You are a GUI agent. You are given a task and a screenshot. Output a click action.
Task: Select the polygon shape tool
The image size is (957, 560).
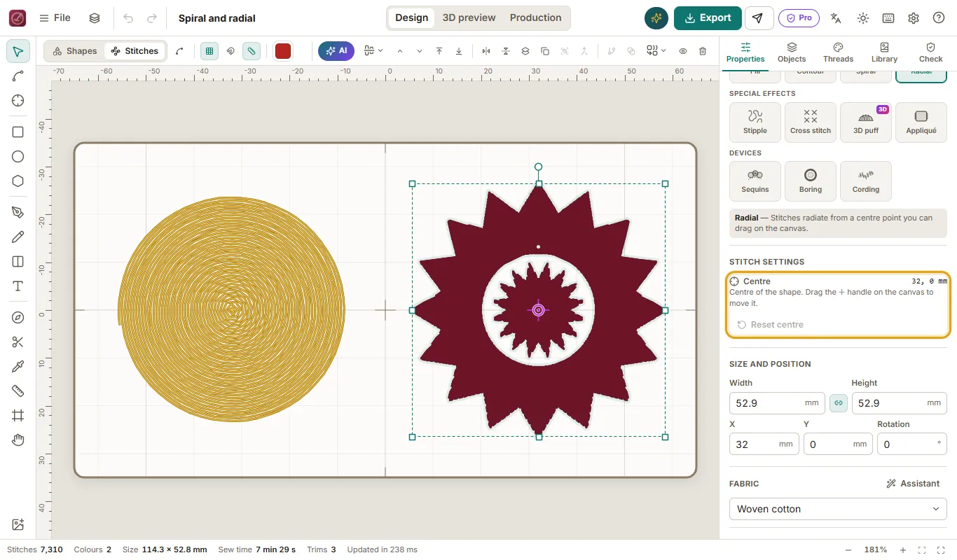coord(18,181)
